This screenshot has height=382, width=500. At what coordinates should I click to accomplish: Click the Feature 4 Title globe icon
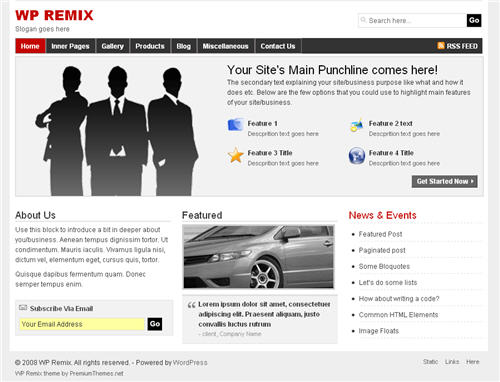[x=357, y=155]
